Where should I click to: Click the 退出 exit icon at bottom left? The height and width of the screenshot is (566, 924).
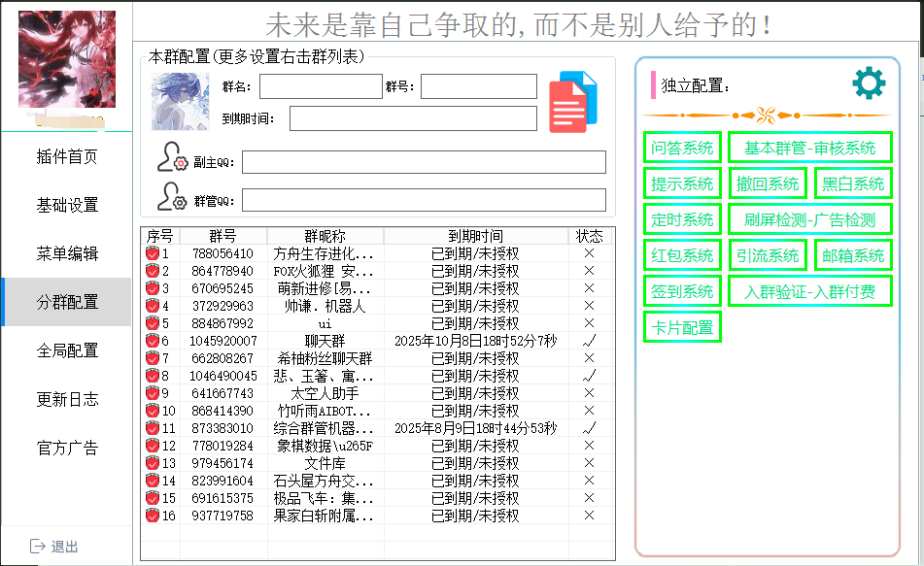[x=37, y=546]
